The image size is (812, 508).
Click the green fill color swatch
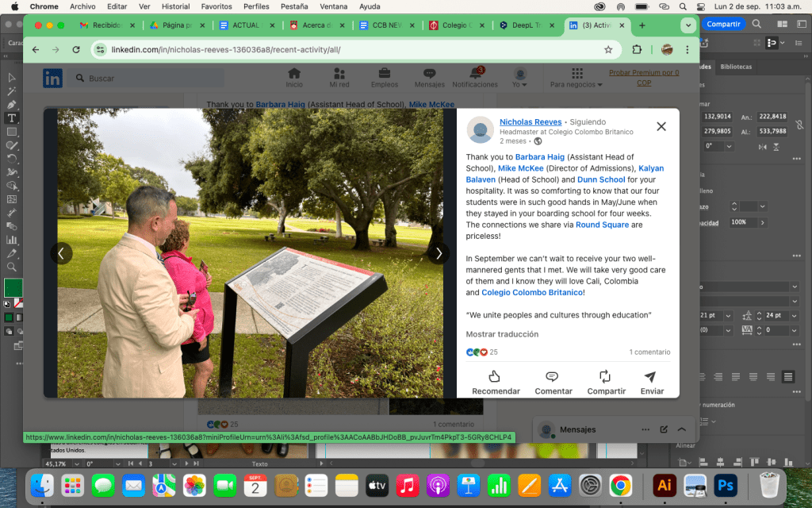(13, 287)
